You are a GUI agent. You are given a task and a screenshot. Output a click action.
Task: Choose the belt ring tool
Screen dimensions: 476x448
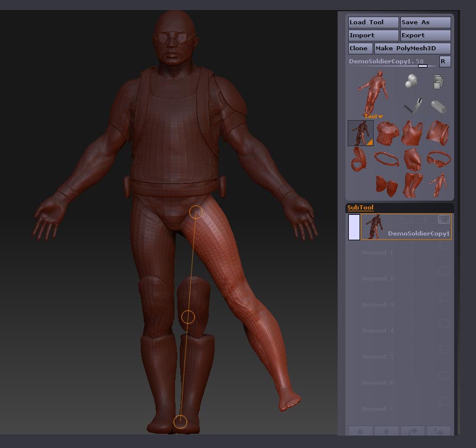tap(386, 159)
